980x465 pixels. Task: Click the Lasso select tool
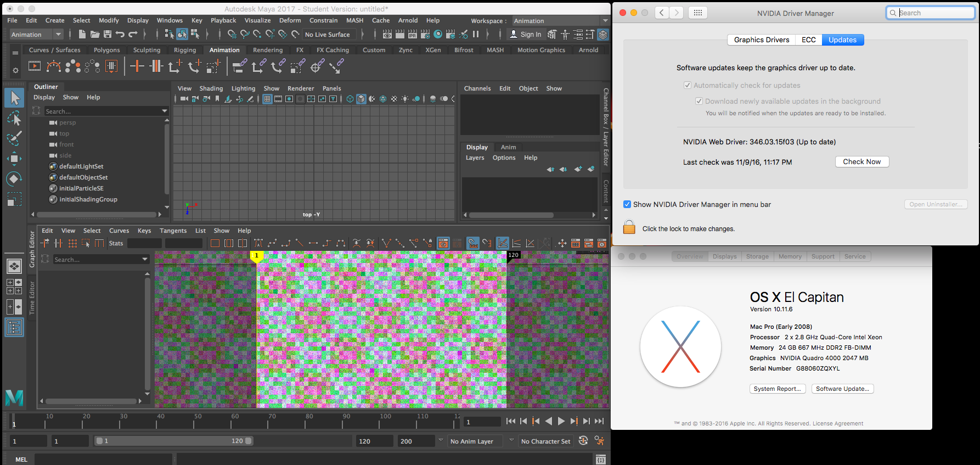coord(14,118)
